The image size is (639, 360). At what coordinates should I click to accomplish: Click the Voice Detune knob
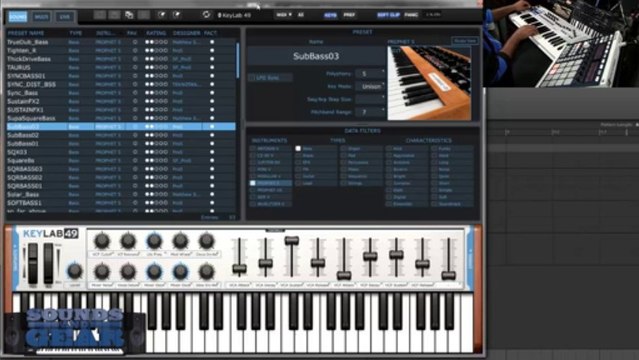tap(128, 272)
